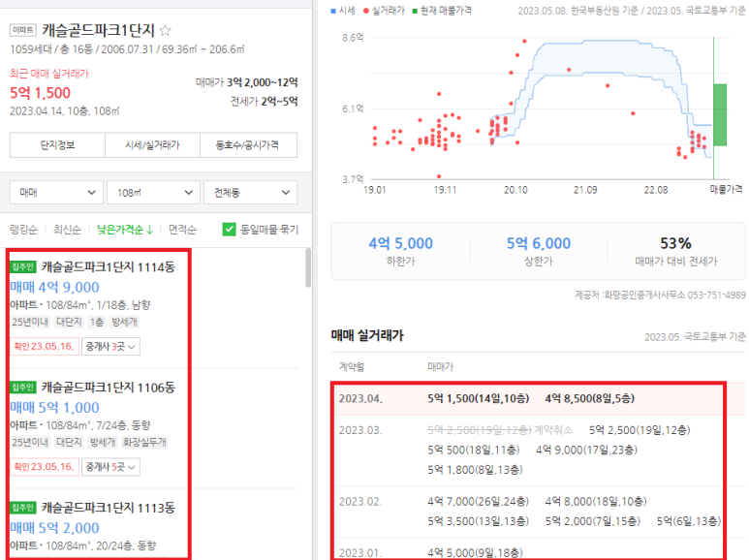The width and height of the screenshot is (749, 560).
Task: Expand 중개사 3곳 dropdown on 1114동
Action: [x=110, y=347]
